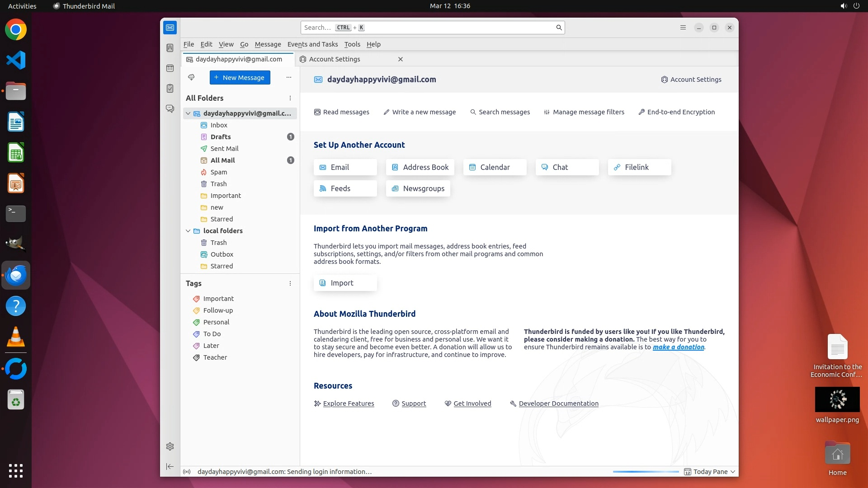The image size is (868, 488).
Task: Open the Tasks space icon
Action: 170,89
